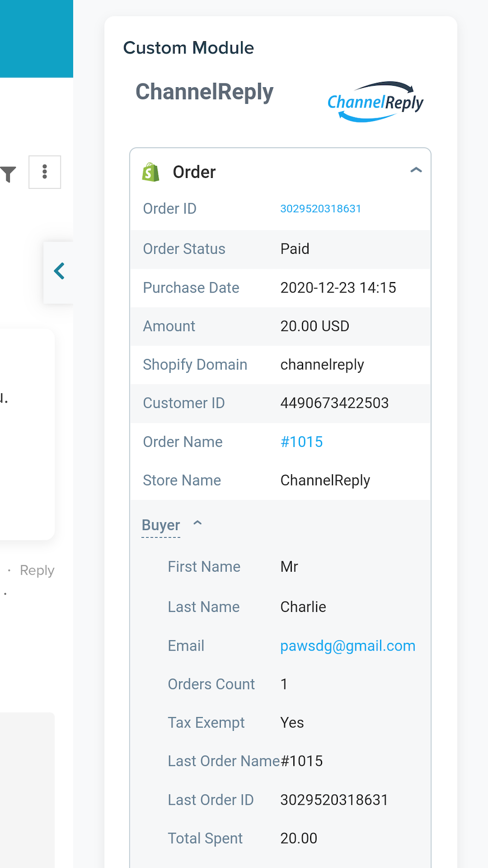Click the Shopify bag icon
The width and height of the screenshot is (488, 868).
(151, 172)
